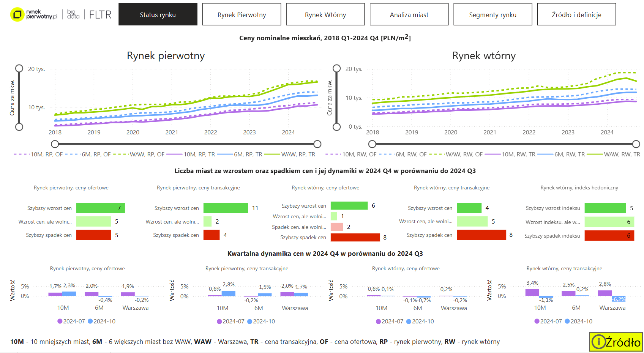
Task: Toggle the 2024-10 legend marker under Rynek wtórny ceny transakcyjne
Action: tap(567, 321)
